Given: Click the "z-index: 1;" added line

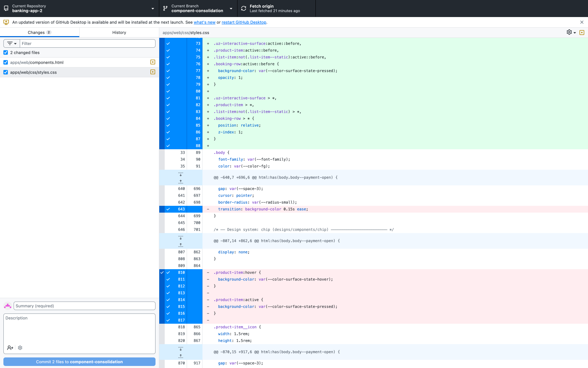Looking at the screenshot, I should (x=230, y=132).
